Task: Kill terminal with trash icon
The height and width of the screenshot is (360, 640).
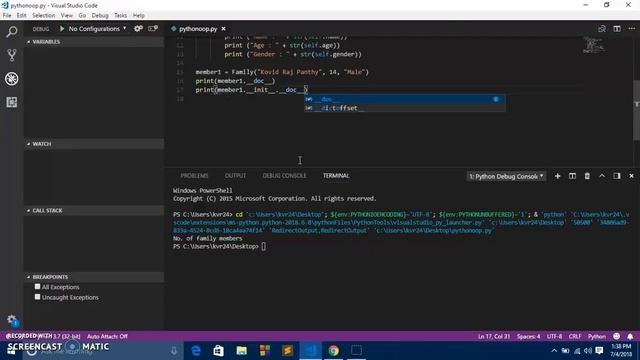Action: click(587, 176)
